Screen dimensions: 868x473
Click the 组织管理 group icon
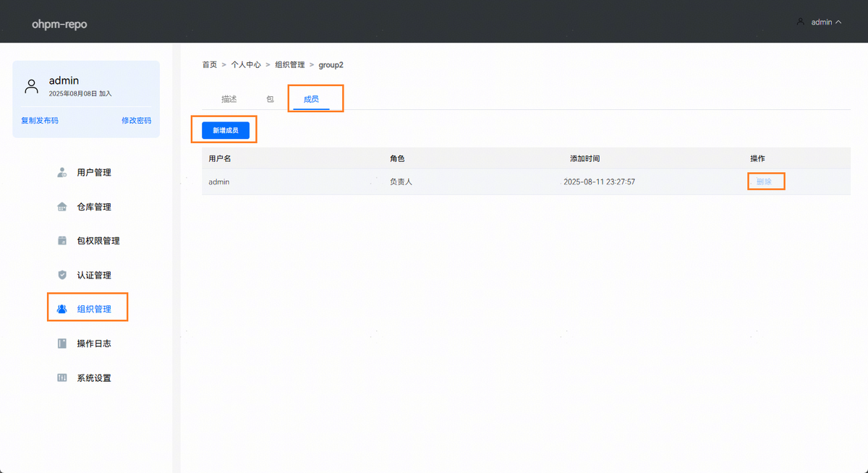62,309
